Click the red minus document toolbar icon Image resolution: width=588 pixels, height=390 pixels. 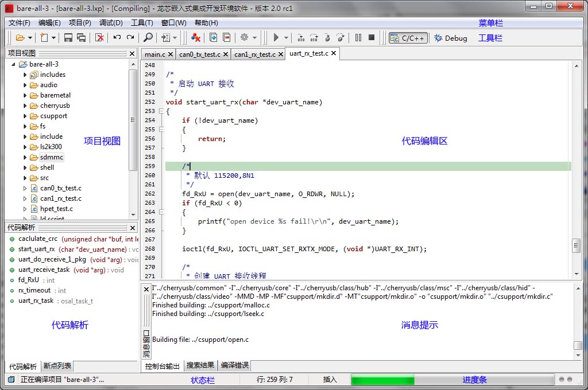226,37
